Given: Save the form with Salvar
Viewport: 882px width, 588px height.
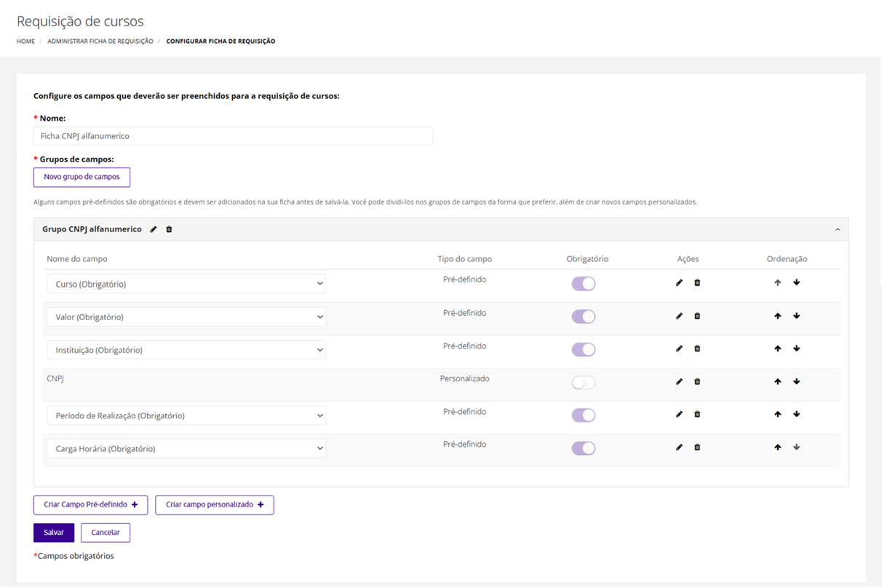Looking at the screenshot, I should pos(54,533).
